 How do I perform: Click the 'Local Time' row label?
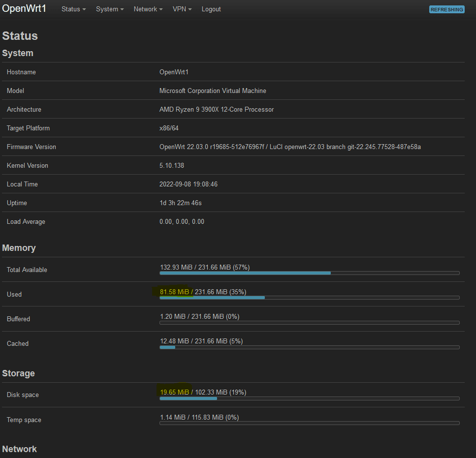tap(22, 184)
